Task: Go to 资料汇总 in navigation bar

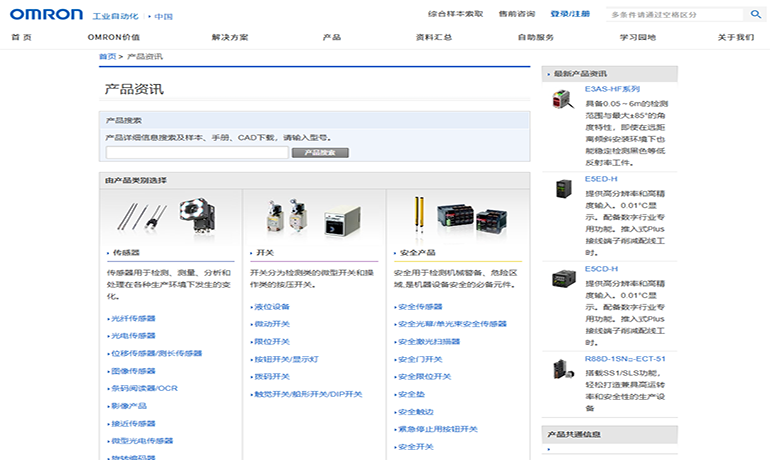Action: (x=433, y=38)
